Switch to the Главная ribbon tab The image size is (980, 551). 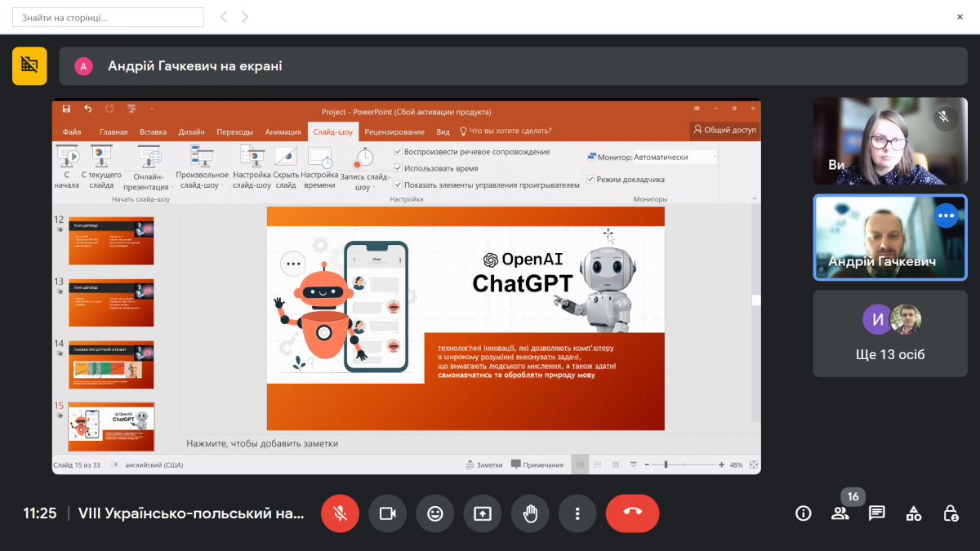114,131
